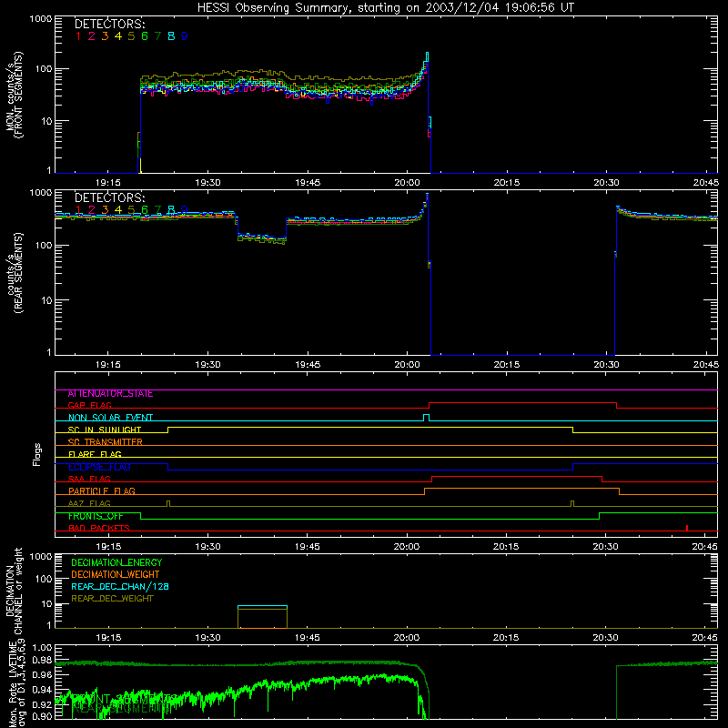The image size is (728, 728).
Task: Click the REAR_DEC_CHAN/128 legend entry
Action: tap(120, 586)
